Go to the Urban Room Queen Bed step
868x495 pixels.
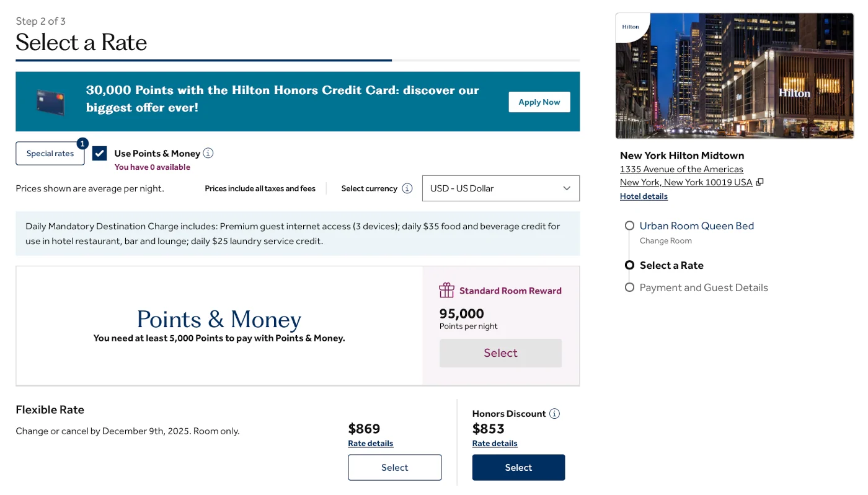(697, 226)
